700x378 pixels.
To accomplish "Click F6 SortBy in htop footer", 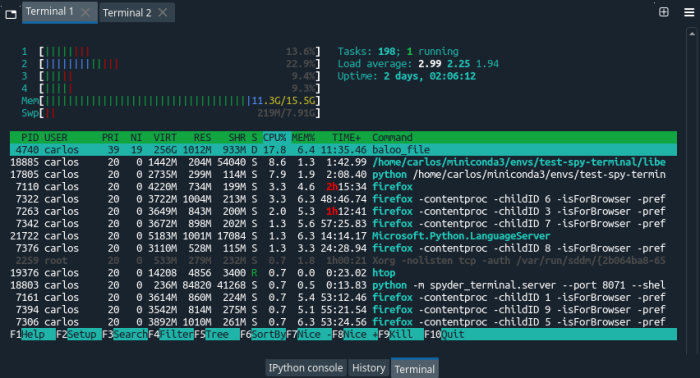I will pos(263,334).
